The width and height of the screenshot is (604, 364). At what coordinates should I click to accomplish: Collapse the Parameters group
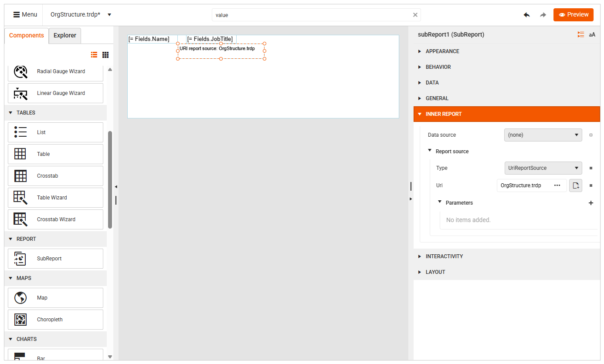440,202
